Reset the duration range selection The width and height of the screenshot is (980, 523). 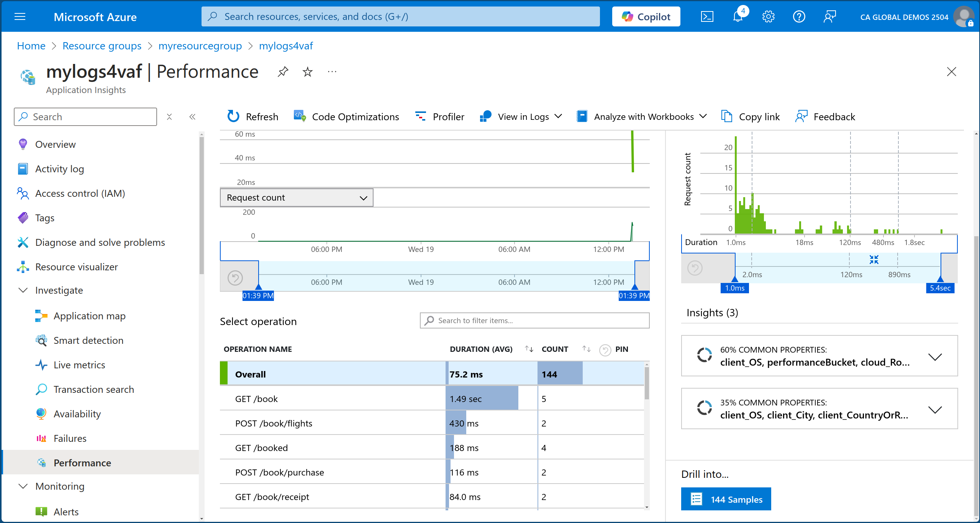click(x=695, y=268)
